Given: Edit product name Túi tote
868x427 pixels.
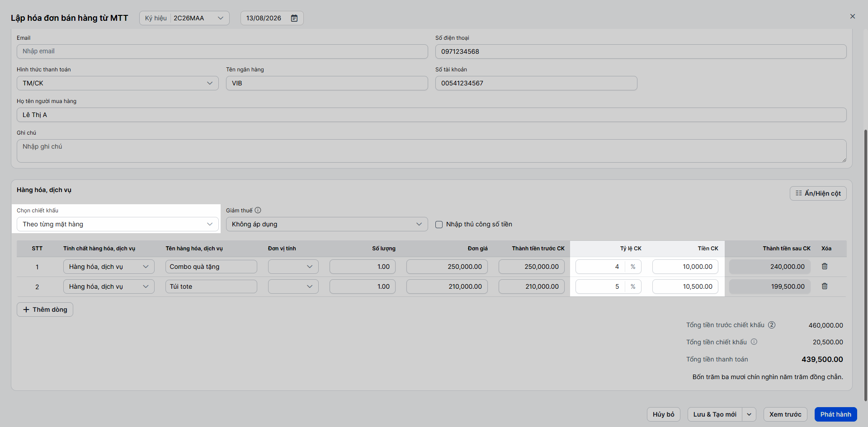Looking at the screenshot, I should [x=211, y=286].
